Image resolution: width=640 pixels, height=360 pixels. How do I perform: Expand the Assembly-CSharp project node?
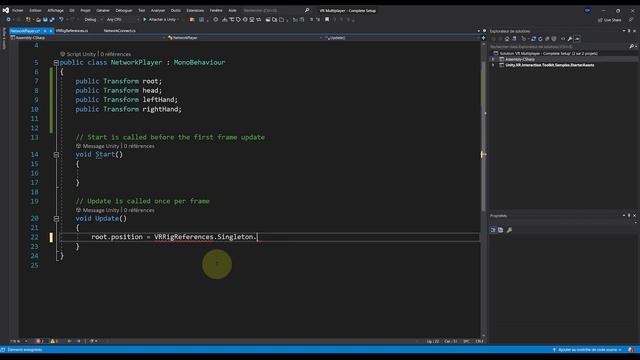click(493, 60)
